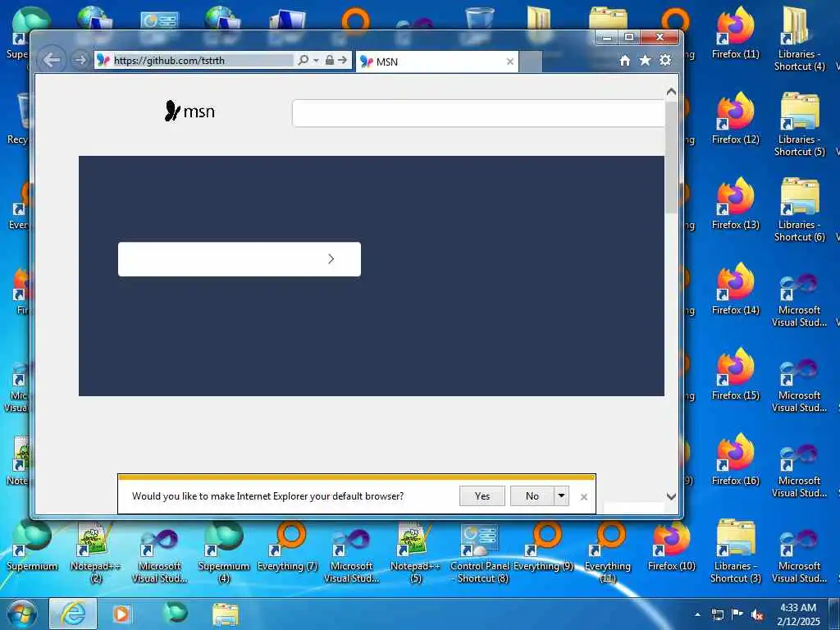Open Supermium from the taskbar
This screenshot has height=630, width=840.
pos(176,614)
